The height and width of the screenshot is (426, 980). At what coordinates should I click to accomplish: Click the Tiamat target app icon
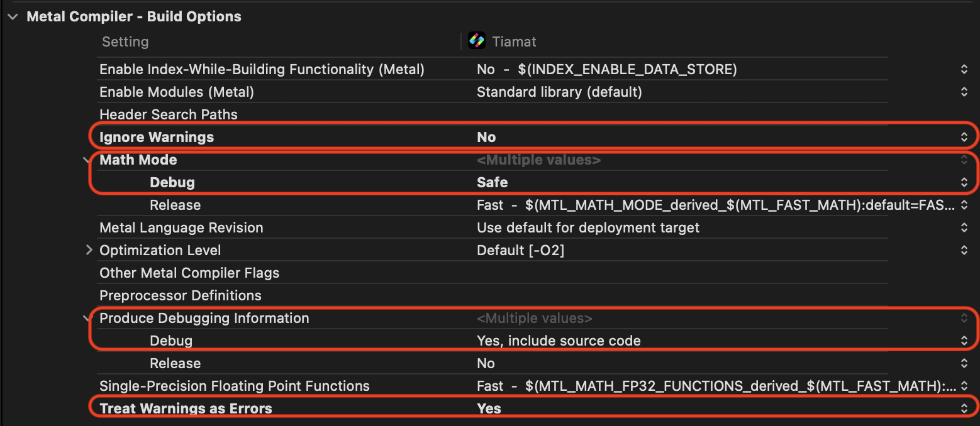477,41
